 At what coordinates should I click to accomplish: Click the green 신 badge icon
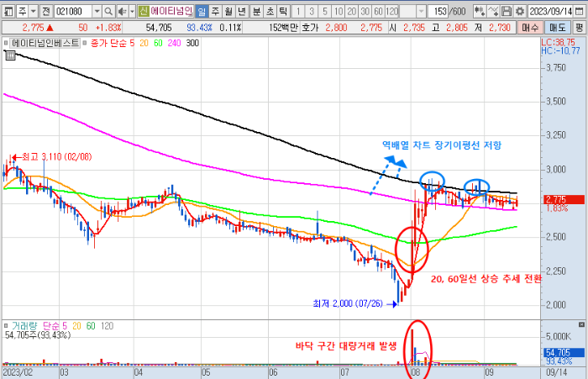[x=144, y=12]
